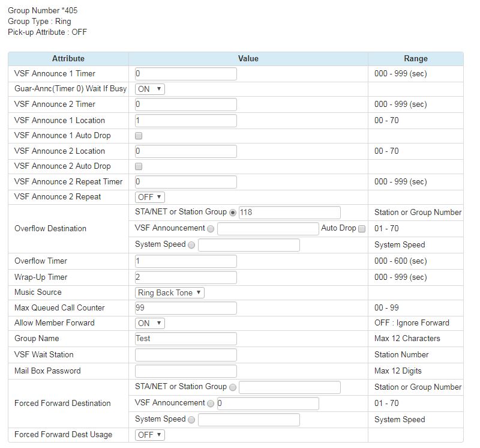Click the Overflow Timer input field
Viewport: 480px width, 448px height.
point(186,261)
